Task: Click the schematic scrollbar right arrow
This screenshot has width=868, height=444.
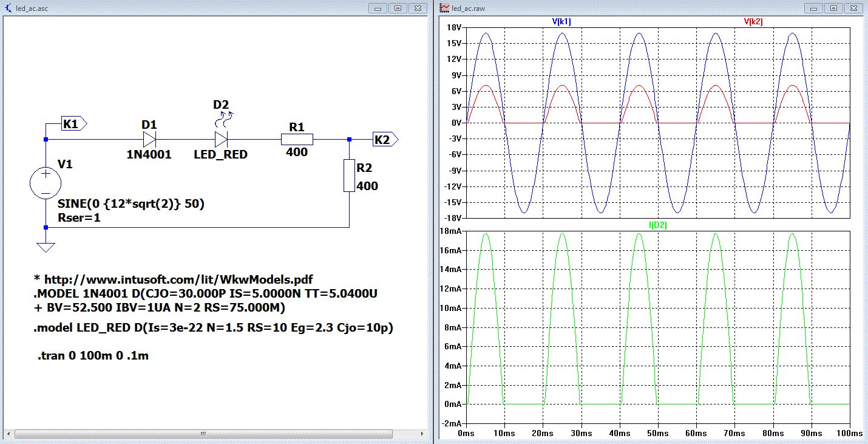Action: (423, 434)
